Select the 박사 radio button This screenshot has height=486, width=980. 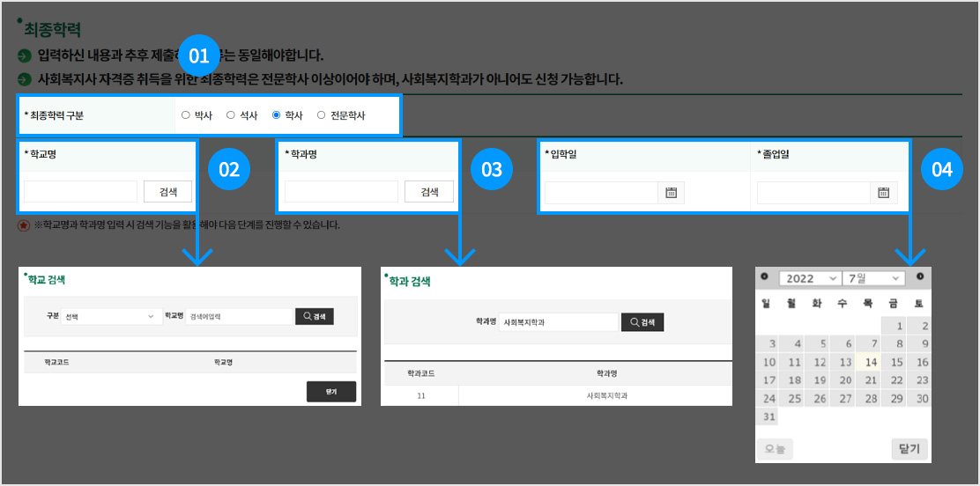(186, 115)
